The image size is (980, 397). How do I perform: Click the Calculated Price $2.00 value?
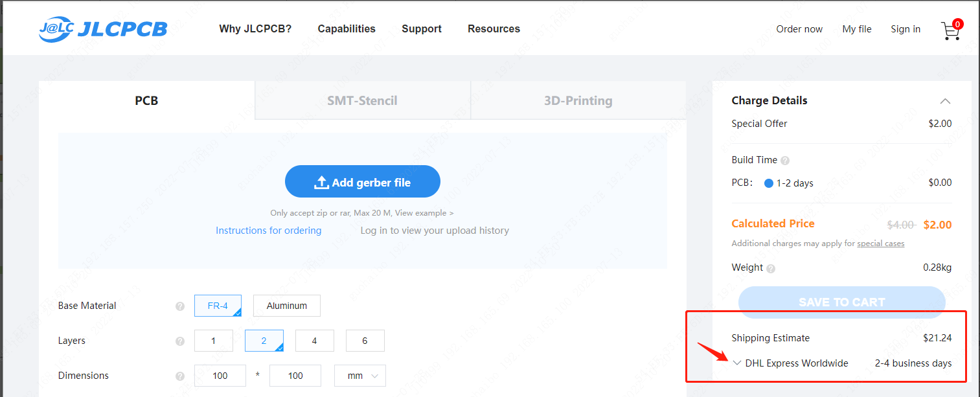937,225
